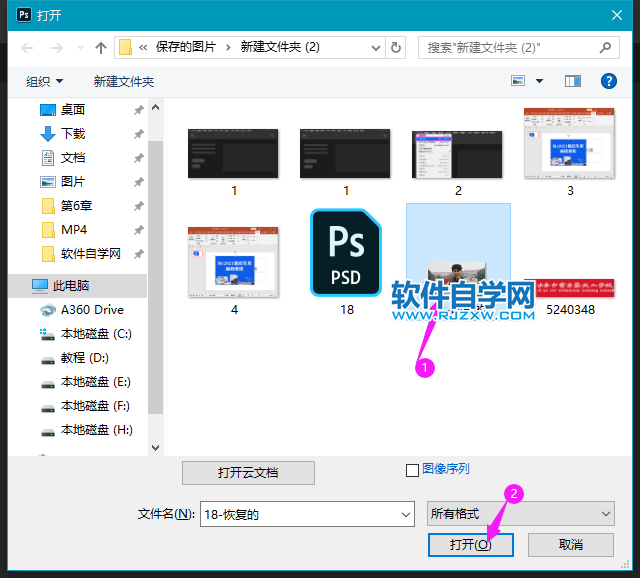Focus the search 新建文件夹 (2) field
The height and width of the screenshot is (578, 640).
pos(518,48)
